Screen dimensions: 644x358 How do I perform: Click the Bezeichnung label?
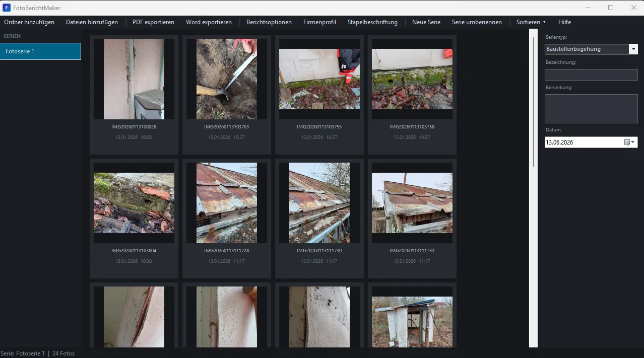(560, 62)
